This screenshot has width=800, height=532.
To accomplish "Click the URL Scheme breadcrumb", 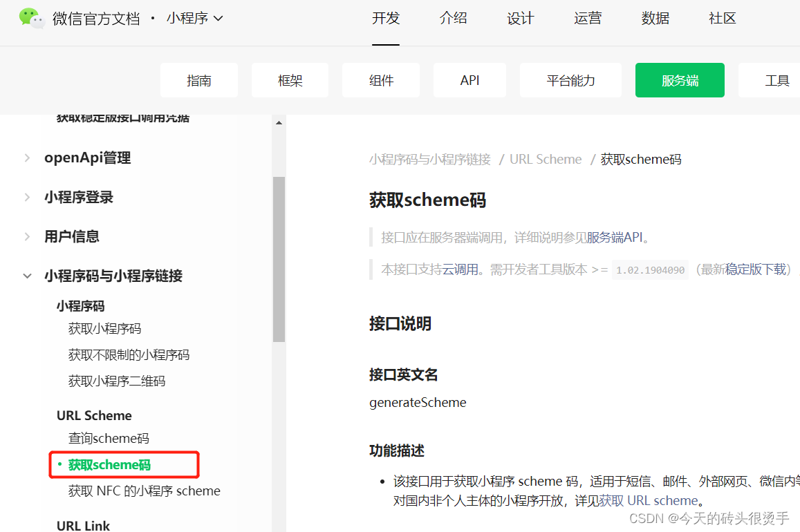I will (546, 160).
